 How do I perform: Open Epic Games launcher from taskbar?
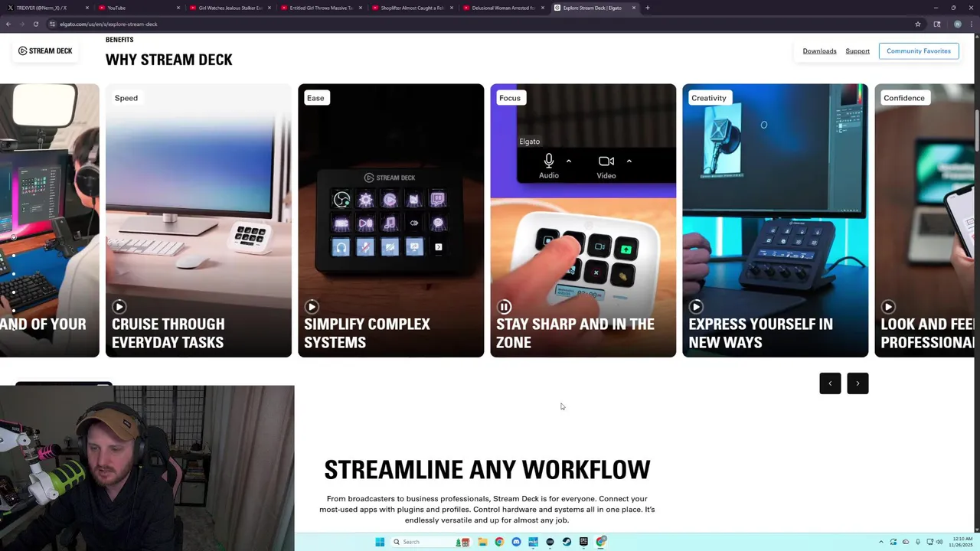pos(583,542)
